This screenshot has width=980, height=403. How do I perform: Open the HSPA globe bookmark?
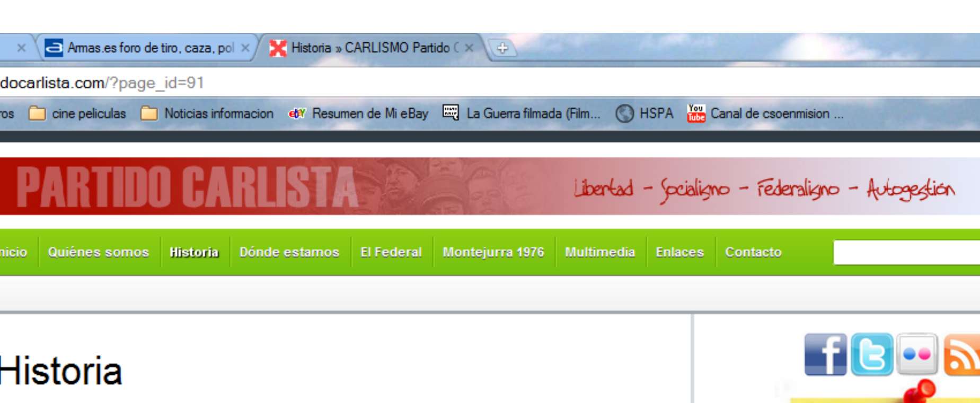(x=644, y=113)
